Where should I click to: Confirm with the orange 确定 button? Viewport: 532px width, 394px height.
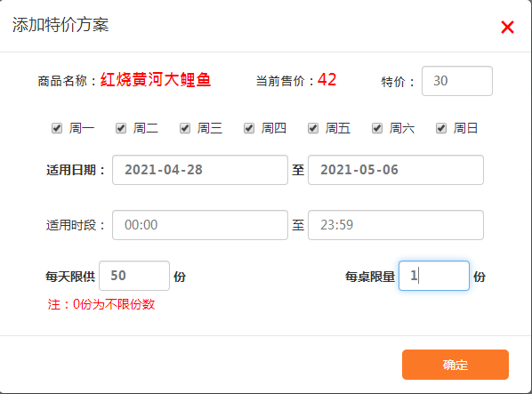tap(455, 365)
